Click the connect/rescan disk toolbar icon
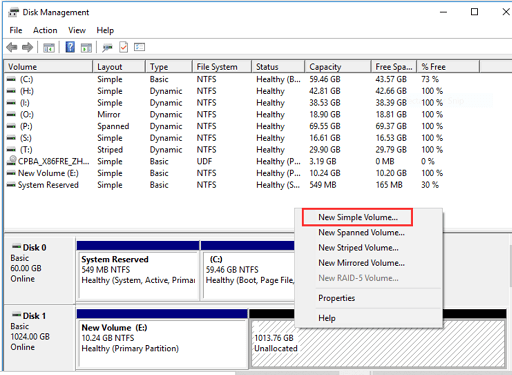Viewport: 512px width, 375px height. 107,48
